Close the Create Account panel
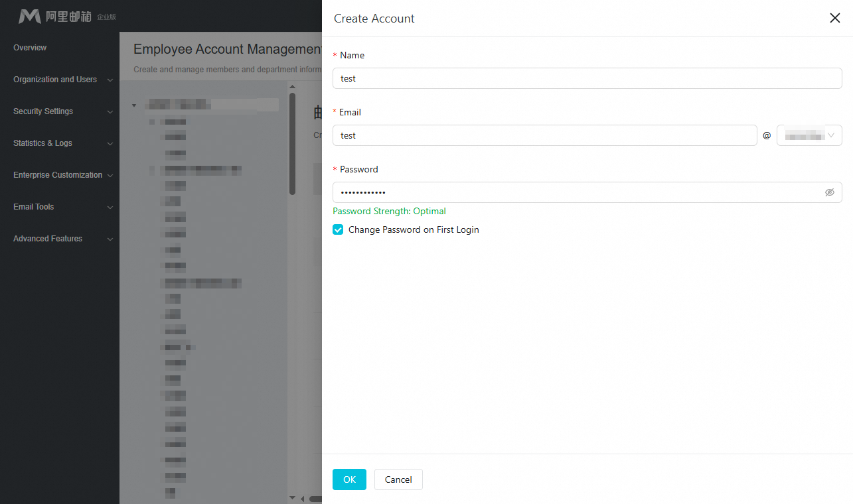This screenshot has width=853, height=504. 835,18
